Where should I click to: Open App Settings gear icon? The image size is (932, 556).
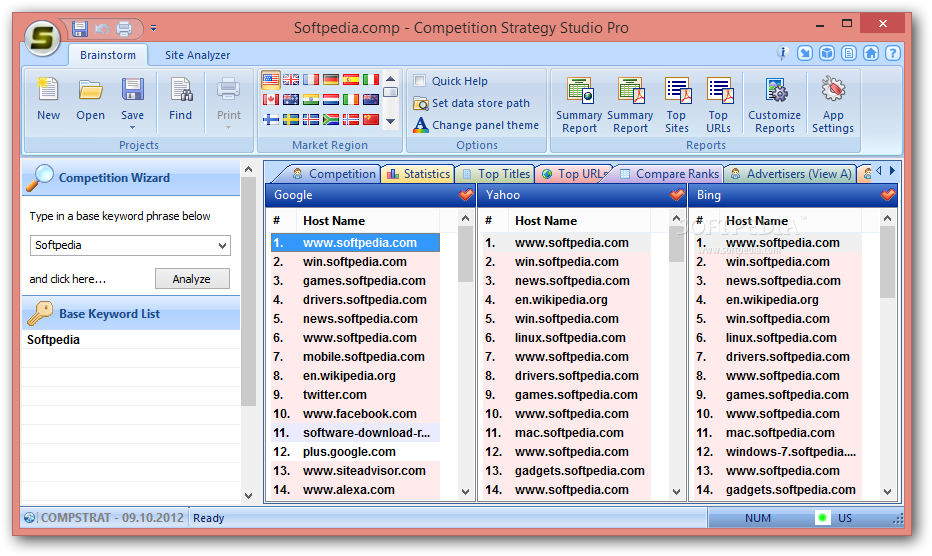point(833,89)
